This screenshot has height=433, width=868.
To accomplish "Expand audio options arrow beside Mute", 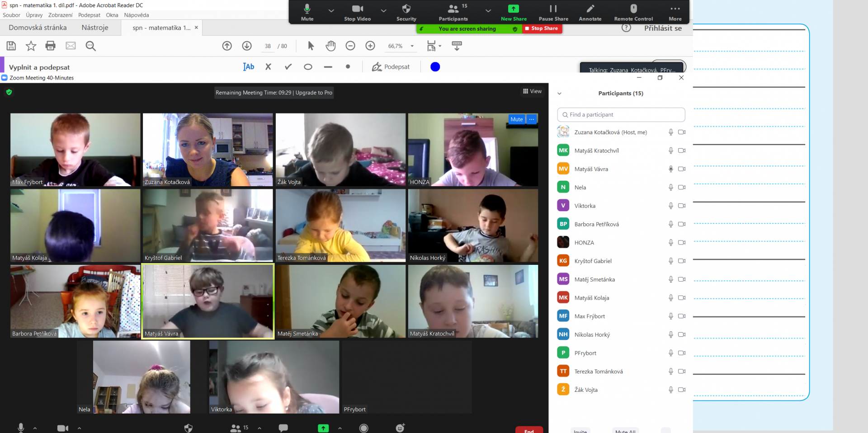I will 331,10.
